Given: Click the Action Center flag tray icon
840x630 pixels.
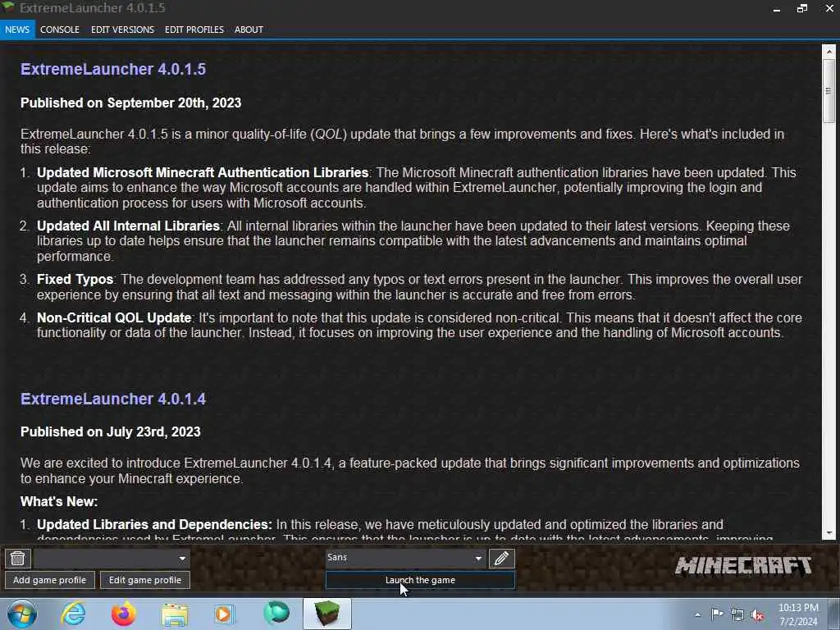Looking at the screenshot, I should tap(717, 614).
